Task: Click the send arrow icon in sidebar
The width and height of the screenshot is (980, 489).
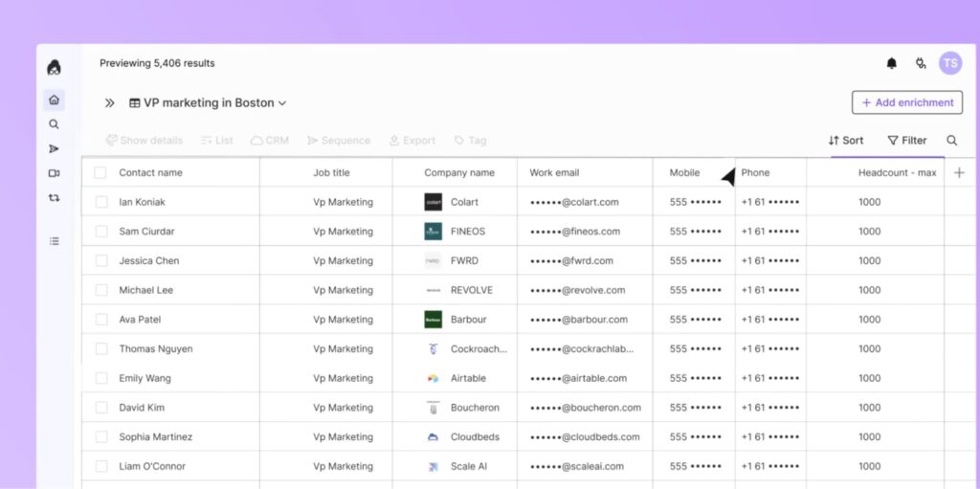Action: [55, 149]
